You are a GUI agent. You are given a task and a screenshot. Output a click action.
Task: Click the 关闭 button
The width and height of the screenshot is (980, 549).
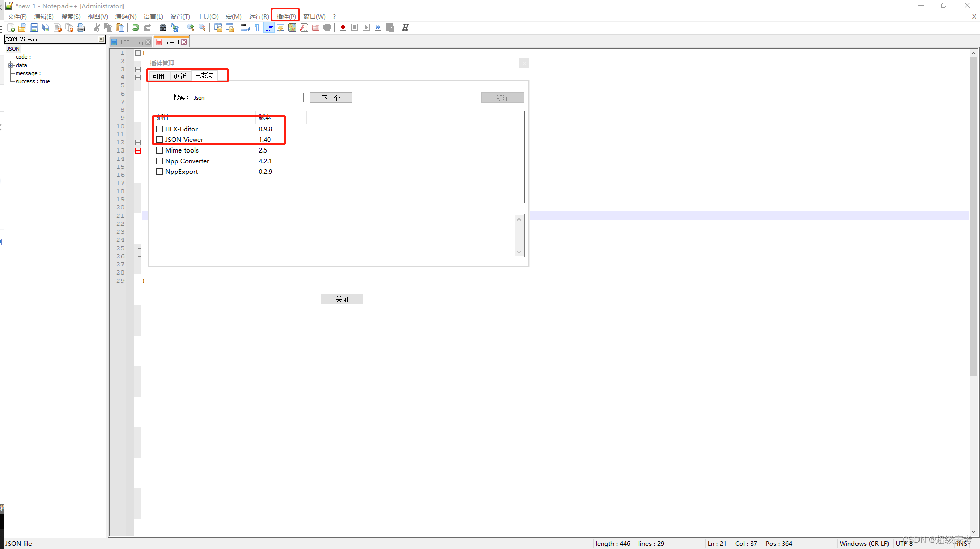point(342,299)
